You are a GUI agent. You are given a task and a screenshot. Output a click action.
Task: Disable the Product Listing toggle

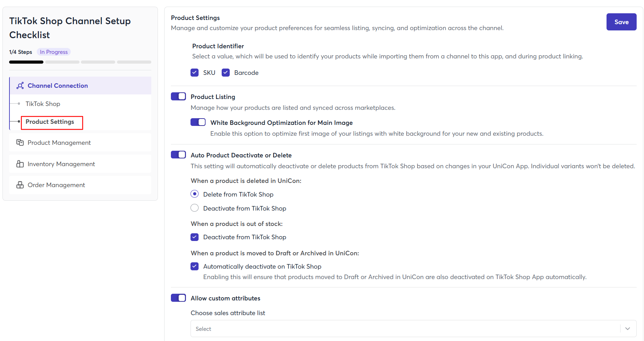[x=179, y=97]
